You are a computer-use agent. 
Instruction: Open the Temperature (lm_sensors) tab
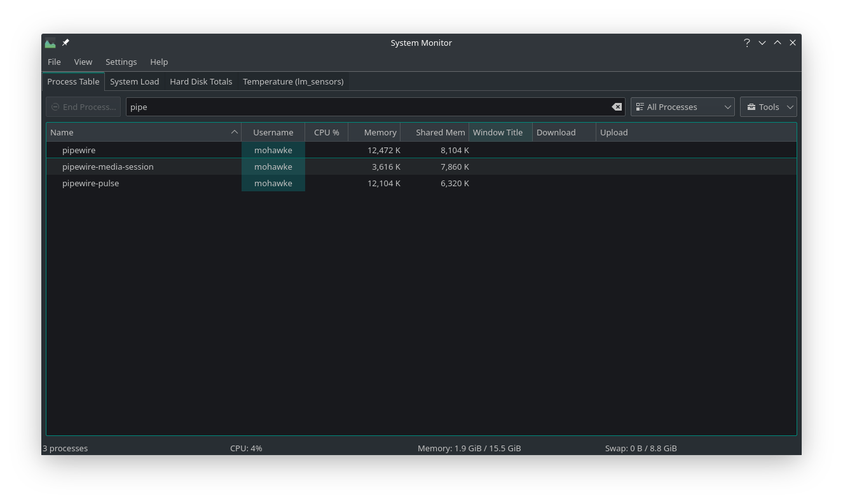tap(293, 81)
